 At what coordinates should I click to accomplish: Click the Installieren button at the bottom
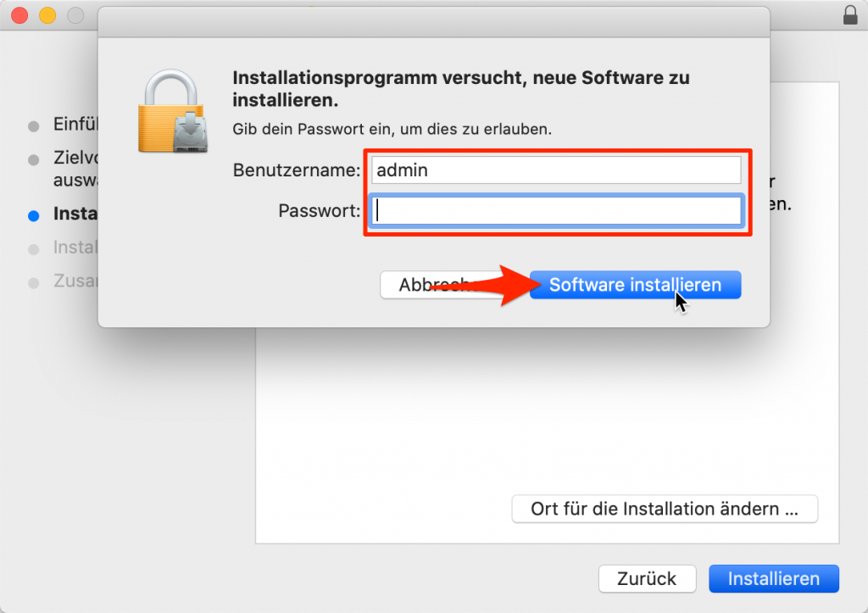pyautogui.click(x=773, y=579)
